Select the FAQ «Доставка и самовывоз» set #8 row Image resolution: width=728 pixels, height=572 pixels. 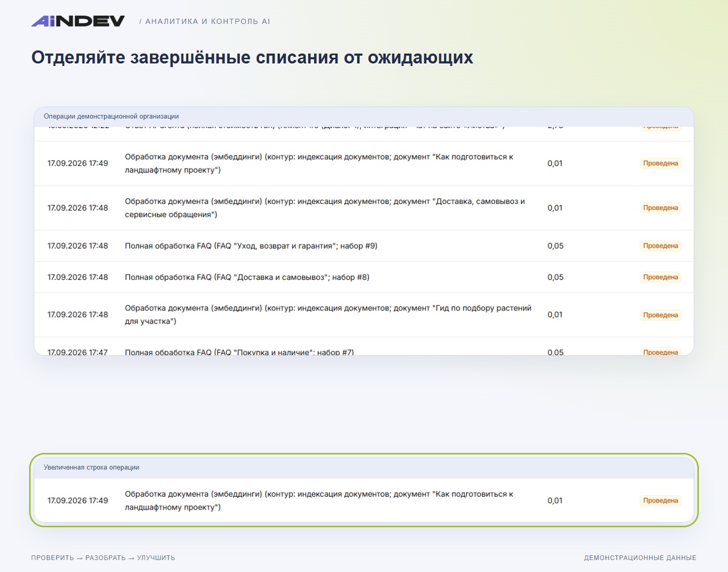364,277
